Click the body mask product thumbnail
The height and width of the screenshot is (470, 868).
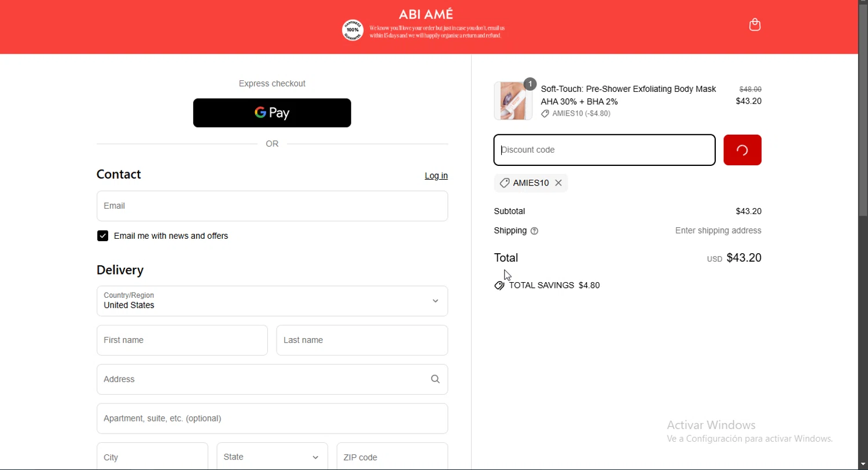tap(513, 101)
